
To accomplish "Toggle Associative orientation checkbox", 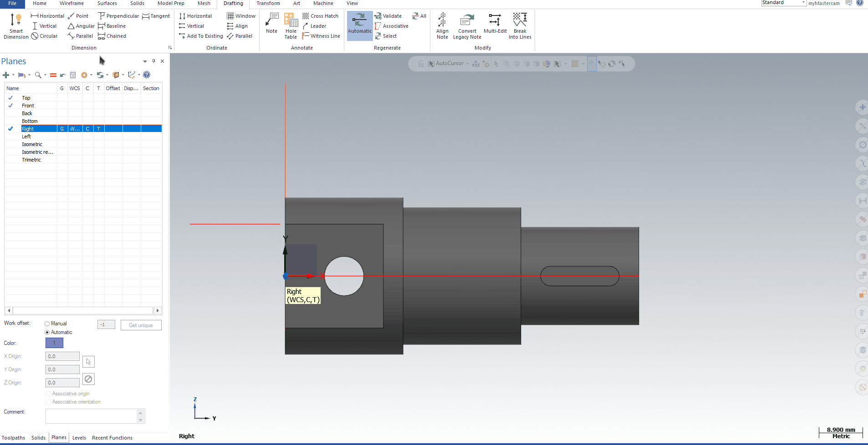I will [48, 402].
